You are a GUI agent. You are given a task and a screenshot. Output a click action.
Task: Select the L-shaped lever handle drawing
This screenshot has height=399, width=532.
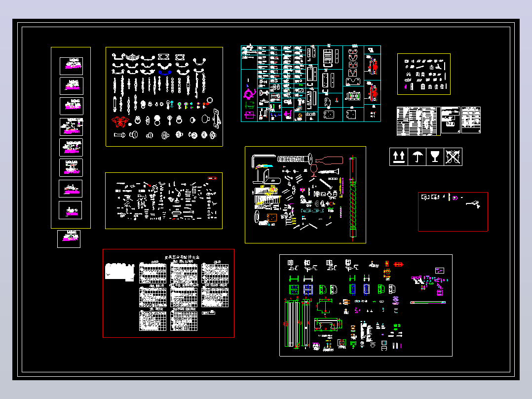pos(263,160)
